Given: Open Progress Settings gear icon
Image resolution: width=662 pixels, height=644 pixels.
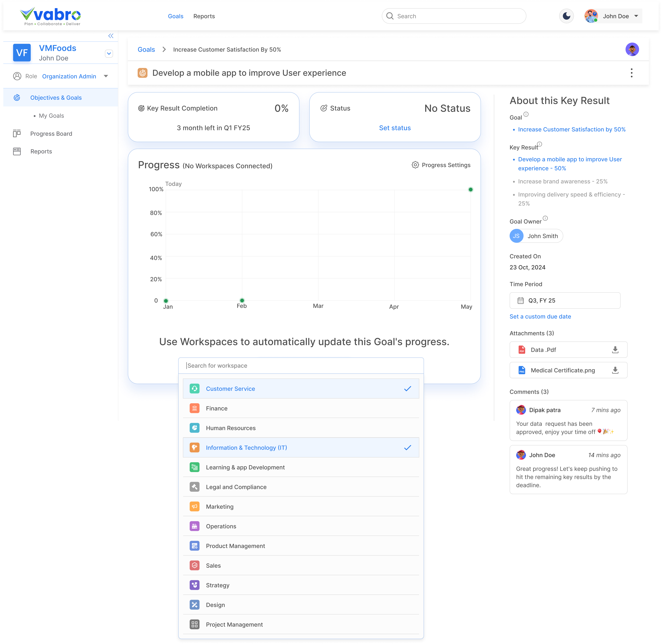Looking at the screenshot, I should pos(415,165).
